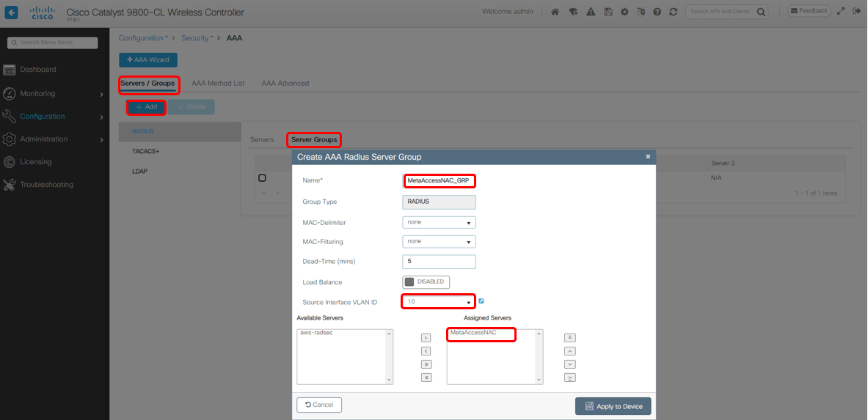Click the back arrow icon in header

[x=12, y=12]
